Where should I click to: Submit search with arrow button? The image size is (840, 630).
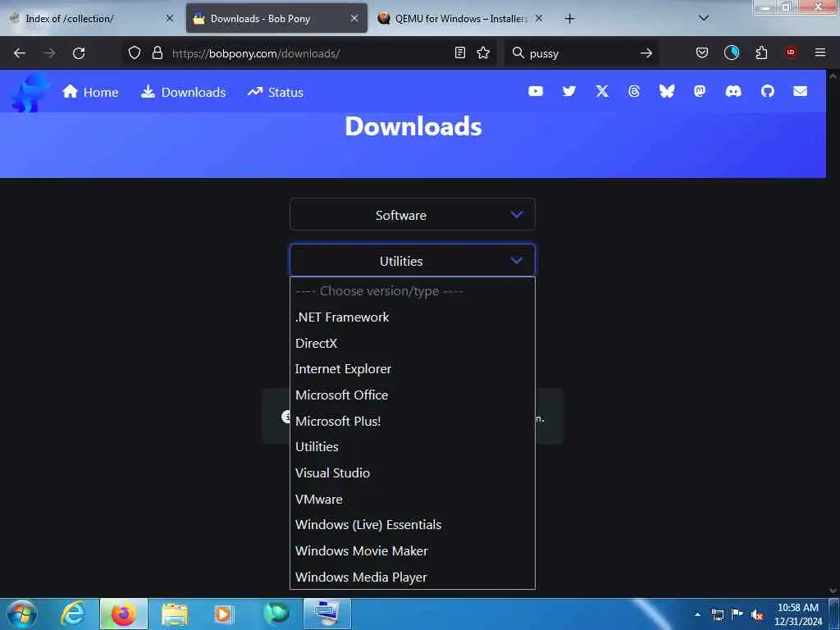[x=646, y=53]
